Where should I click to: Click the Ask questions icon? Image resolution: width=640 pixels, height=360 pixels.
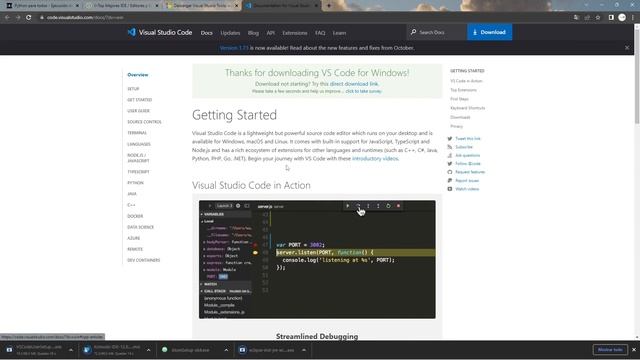click(x=450, y=155)
